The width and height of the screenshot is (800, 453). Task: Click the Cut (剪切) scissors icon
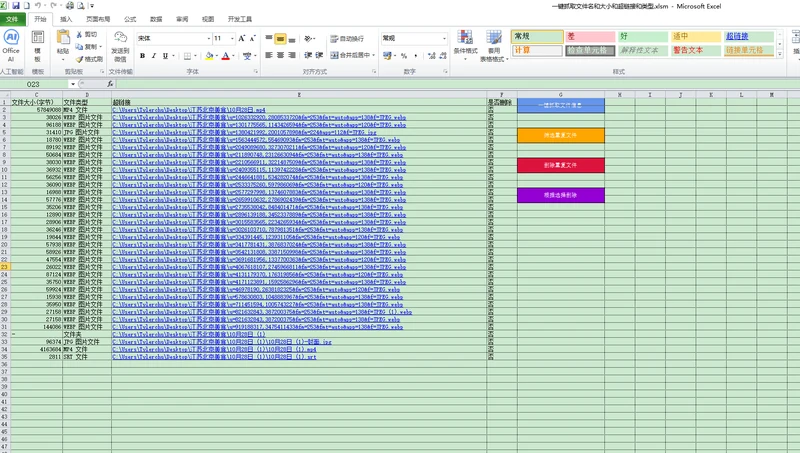[x=80, y=35]
